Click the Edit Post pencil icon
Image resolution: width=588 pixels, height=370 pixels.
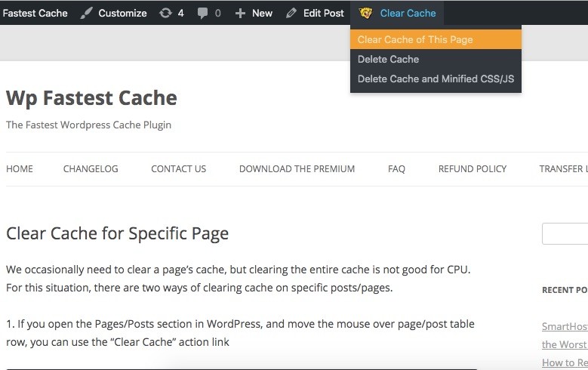point(291,13)
